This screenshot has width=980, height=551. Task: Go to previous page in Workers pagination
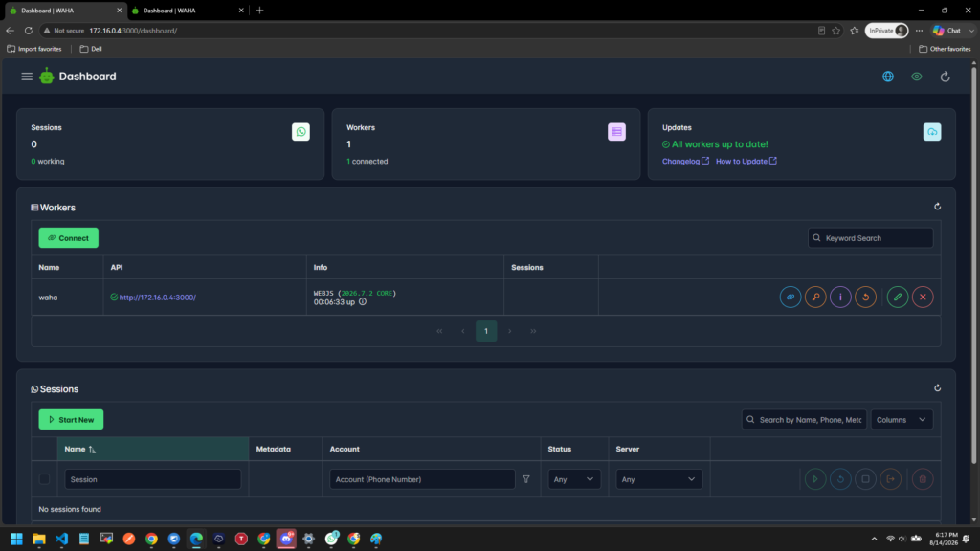pos(462,331)
